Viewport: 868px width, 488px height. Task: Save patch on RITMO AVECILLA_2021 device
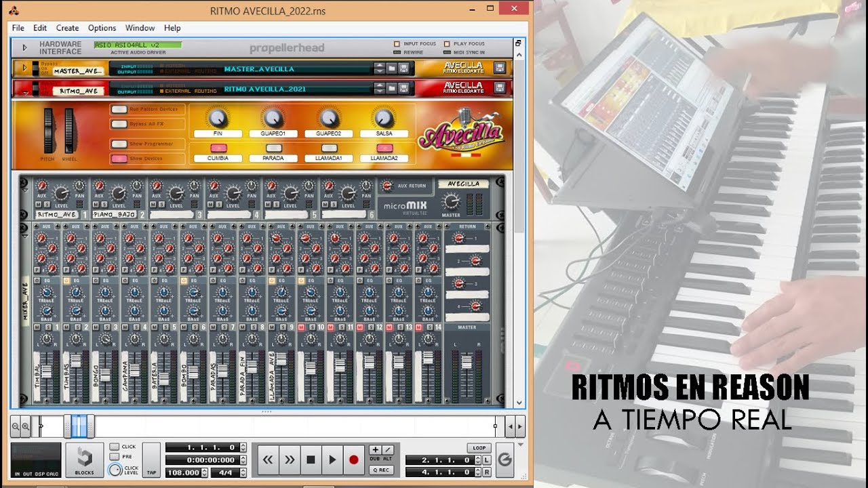point(403,88)
